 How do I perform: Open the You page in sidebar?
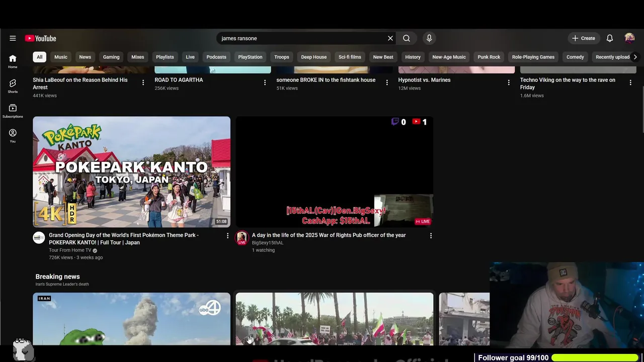click(x=13, y=136)
